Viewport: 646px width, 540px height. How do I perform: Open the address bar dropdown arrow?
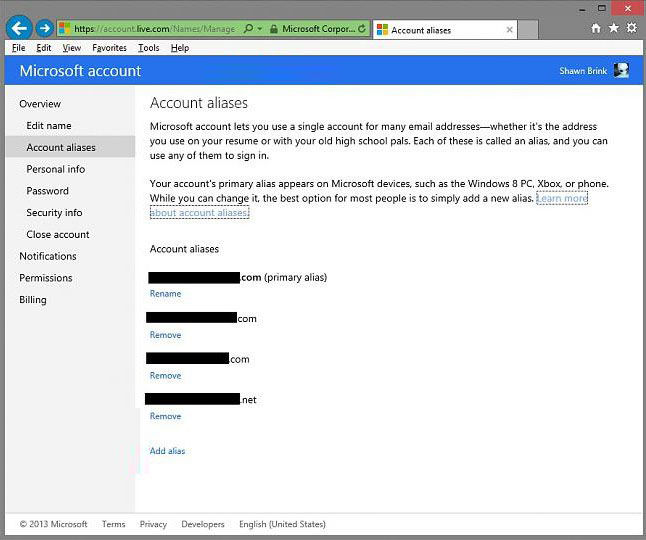260,29
